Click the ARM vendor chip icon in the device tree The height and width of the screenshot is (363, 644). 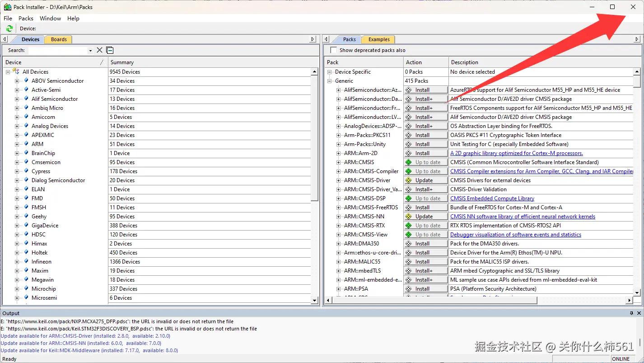click(x=26, y=144)
